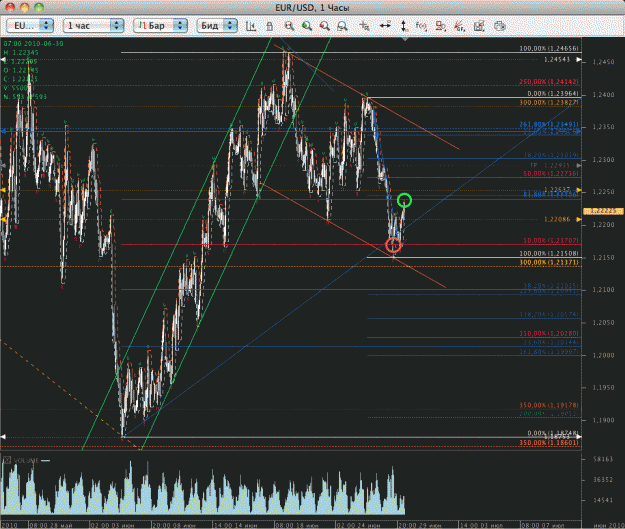Click the highlighted current price tag on axis

point(603,211)
